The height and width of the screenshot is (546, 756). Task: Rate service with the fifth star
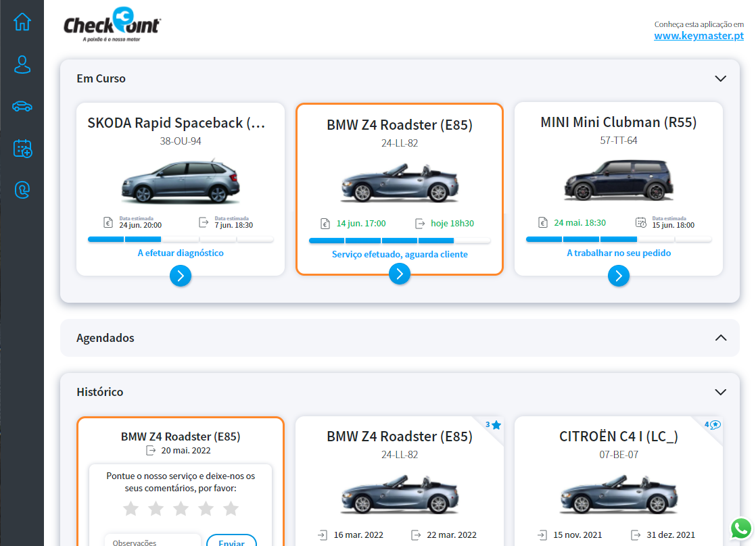click(x=231, y=508)
